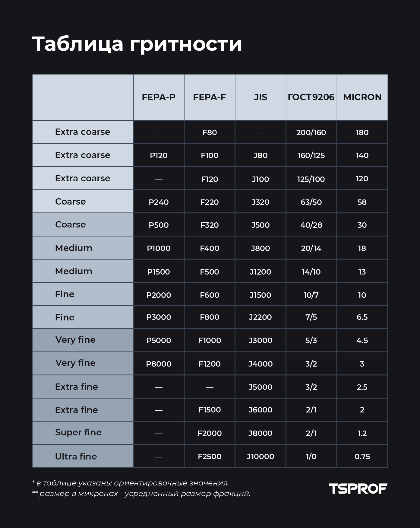Screen dimensions: 420x528
Task: Click the Таблица гритности title
Action: (137, 44)
